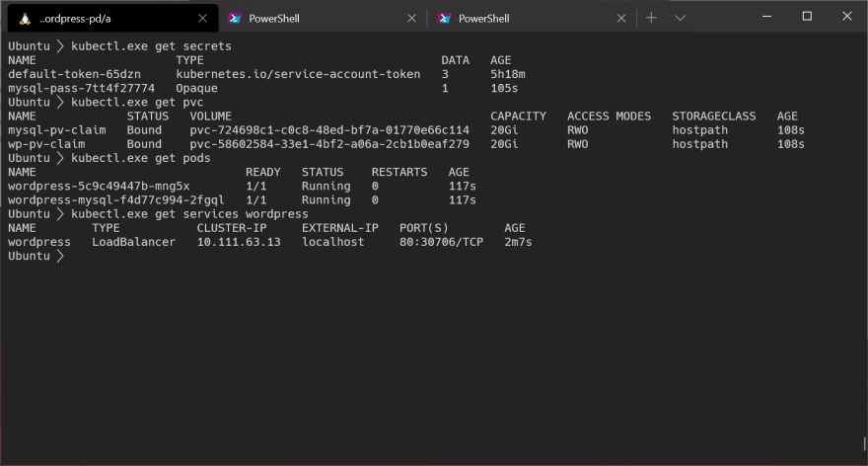Viewport: 868px width, 466px height.
Task: Open a new tab with plus button
Action: tap(651, 18)
